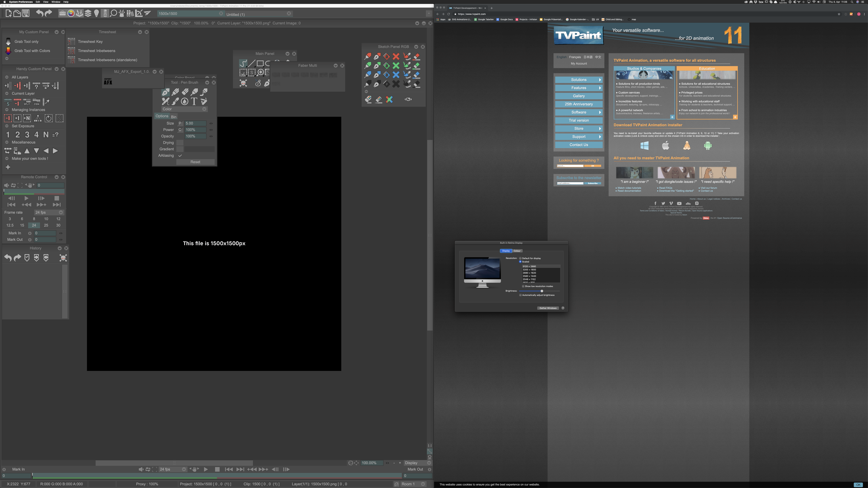This screenshot has height=488, width=868.
Task: Open the Timesheet panel menu arrow
Action: [x=140, y=32]
